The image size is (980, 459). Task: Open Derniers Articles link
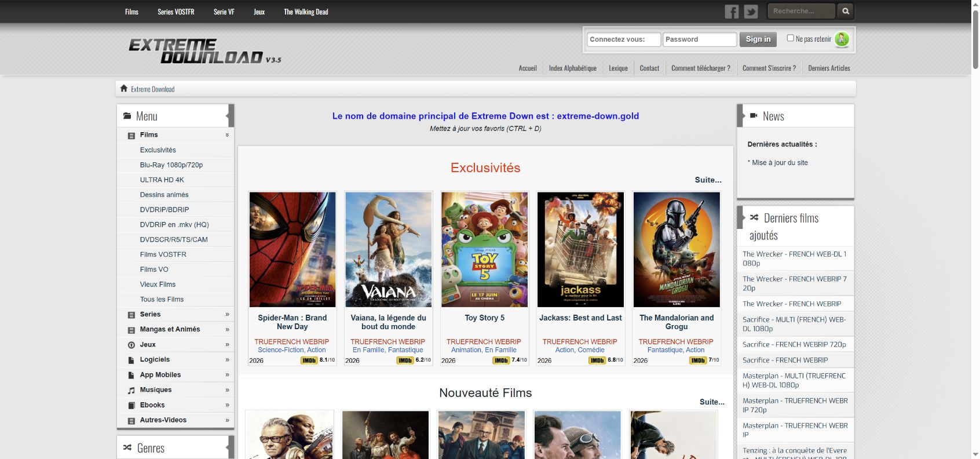[x=829, y=68]
